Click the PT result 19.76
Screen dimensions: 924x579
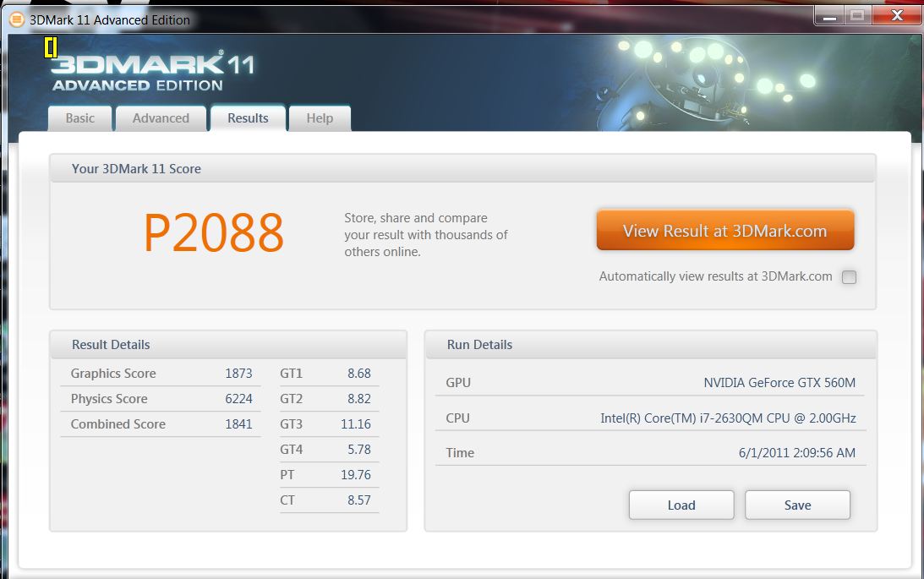[356, 475]
